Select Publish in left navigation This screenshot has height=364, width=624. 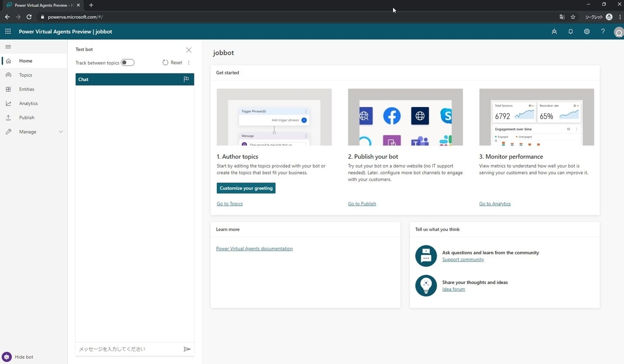pyautogui.click(x=34, y=118)
